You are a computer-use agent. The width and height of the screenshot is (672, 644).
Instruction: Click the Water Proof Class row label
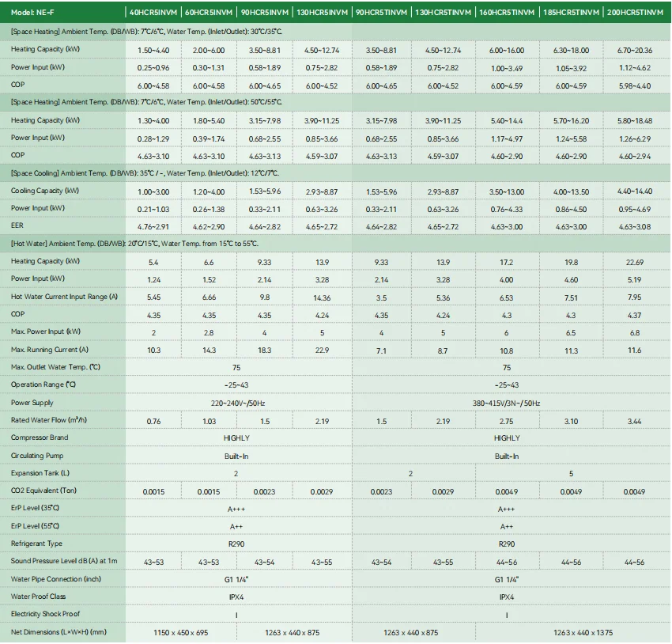point(38,597)
